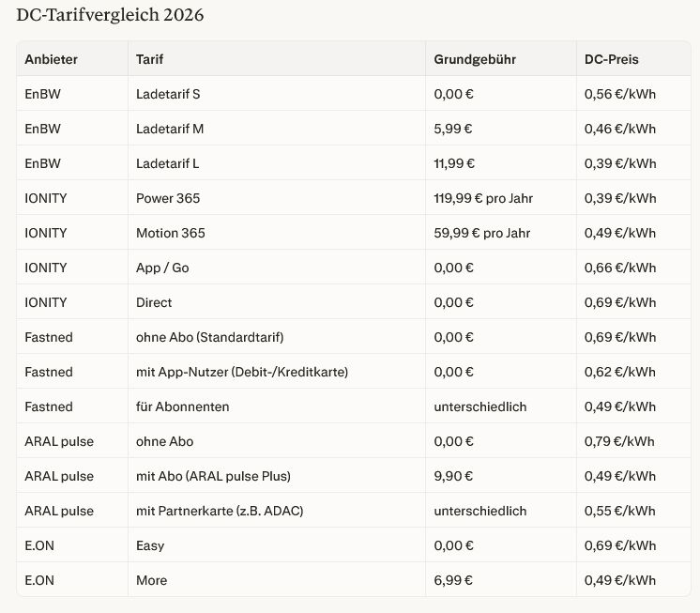Select the App / Go tariff cell
The height and width of the screenshot is (613, 700).
coord(162,268)
